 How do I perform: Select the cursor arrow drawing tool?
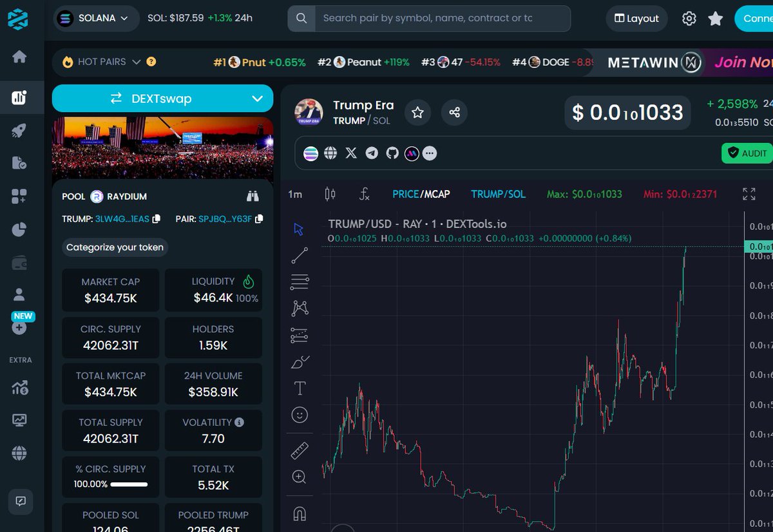[299, 229]
